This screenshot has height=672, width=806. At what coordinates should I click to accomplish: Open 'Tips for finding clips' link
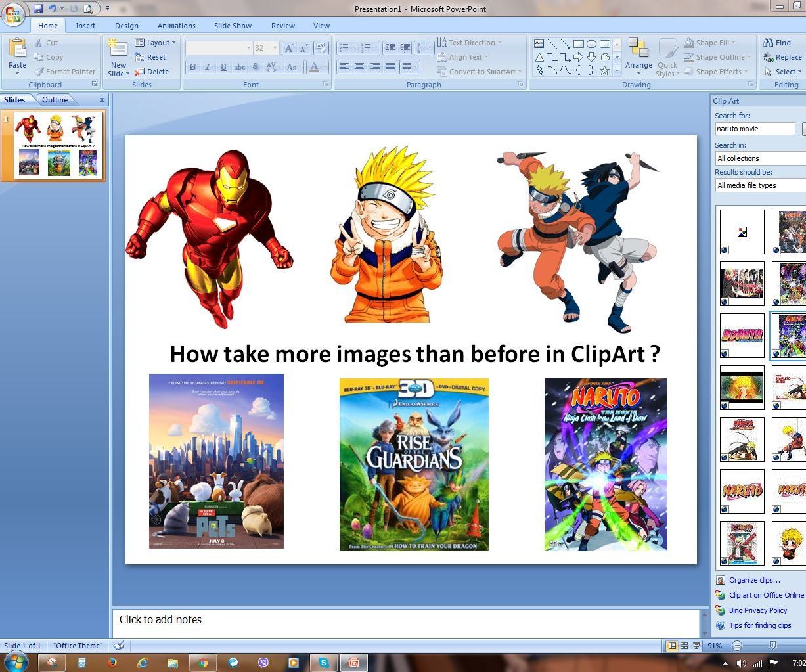tap(760, 625)
